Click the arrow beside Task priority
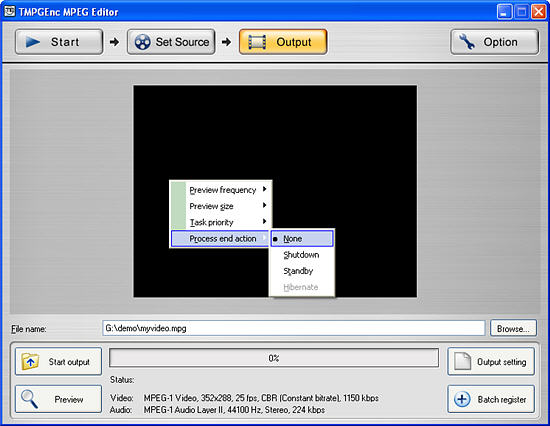 [x=264, y=221]
